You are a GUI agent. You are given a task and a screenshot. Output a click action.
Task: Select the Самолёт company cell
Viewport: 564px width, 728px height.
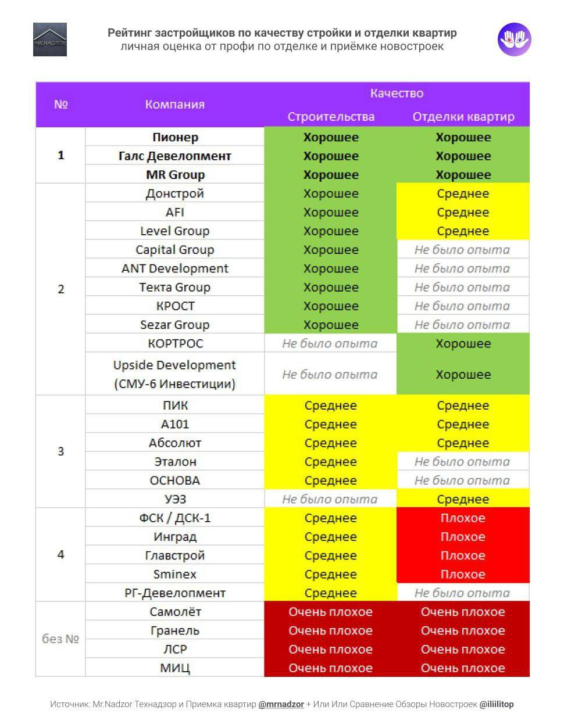click(175, 612)
